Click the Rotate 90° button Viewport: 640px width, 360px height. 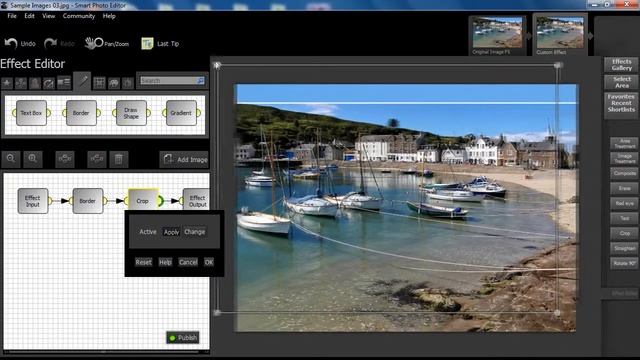[624, 263]
